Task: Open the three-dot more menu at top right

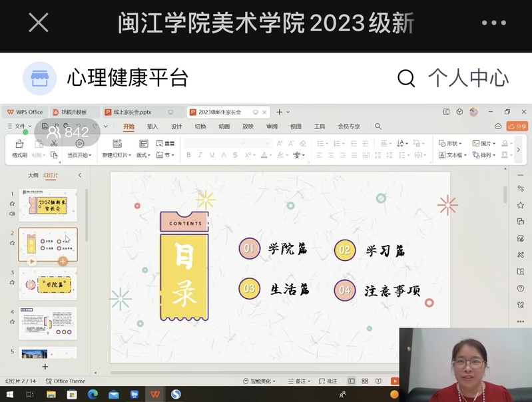Action: (493, 23)
